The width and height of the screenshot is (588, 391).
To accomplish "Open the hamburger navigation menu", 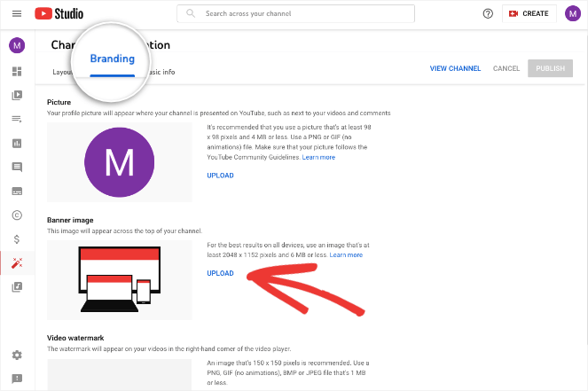I will 16,14.
